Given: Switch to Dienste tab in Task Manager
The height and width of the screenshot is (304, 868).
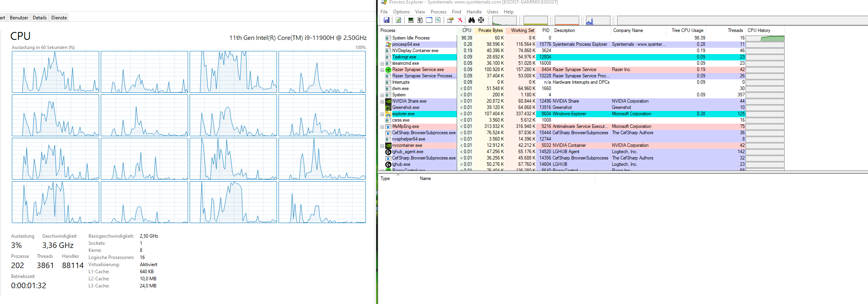Looking at the screenshot, I should [x=59, y=18].
